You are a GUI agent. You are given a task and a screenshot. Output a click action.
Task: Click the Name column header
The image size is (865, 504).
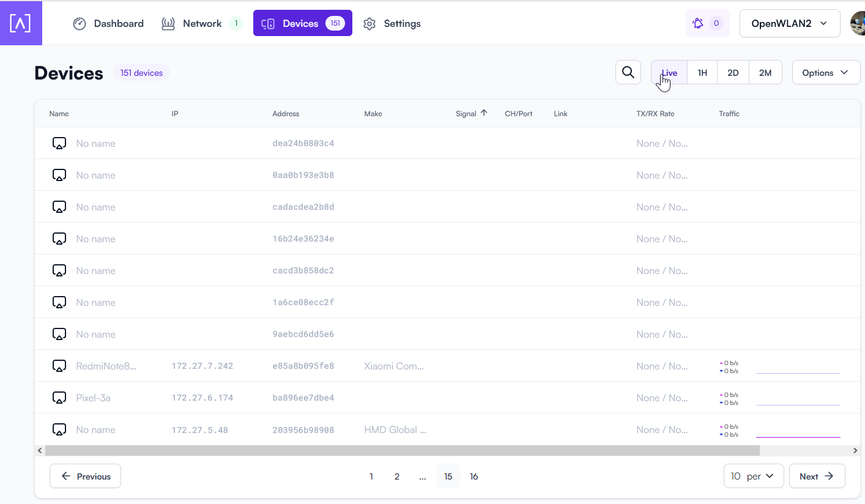click(x=59, y=114)
